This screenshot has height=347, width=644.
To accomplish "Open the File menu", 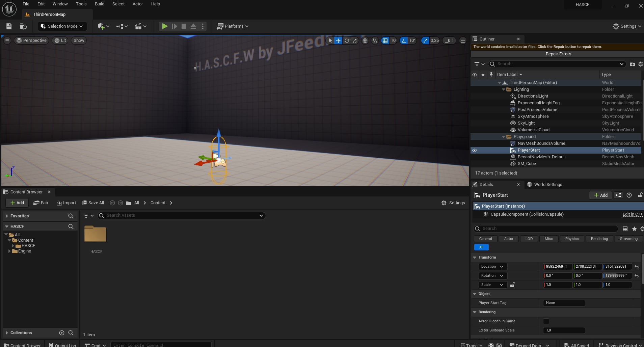I will pos(26,4).
